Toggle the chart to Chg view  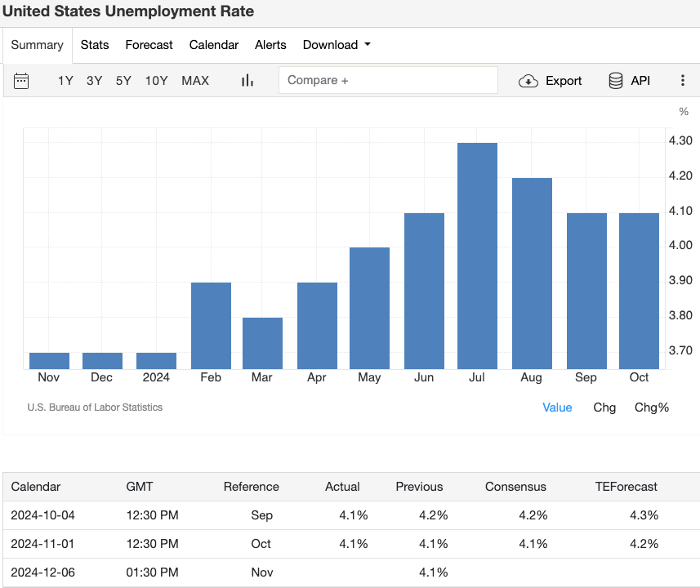click(604, 407)
